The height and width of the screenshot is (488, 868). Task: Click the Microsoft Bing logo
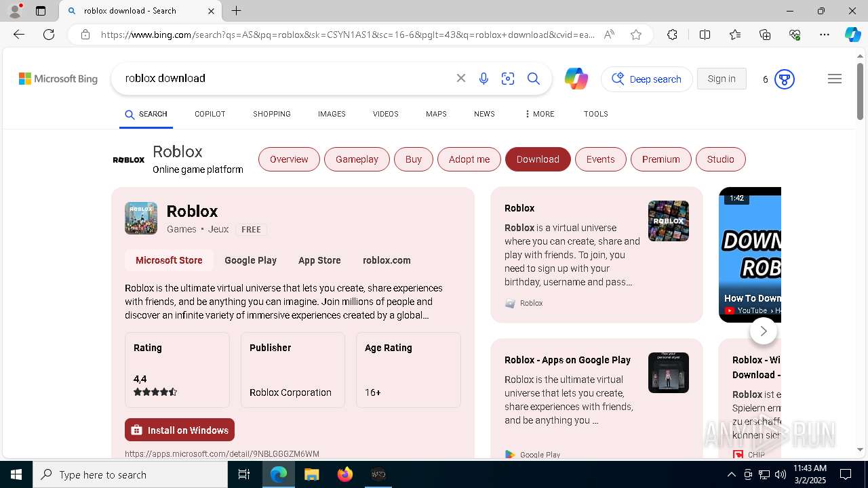pos(58,79)
